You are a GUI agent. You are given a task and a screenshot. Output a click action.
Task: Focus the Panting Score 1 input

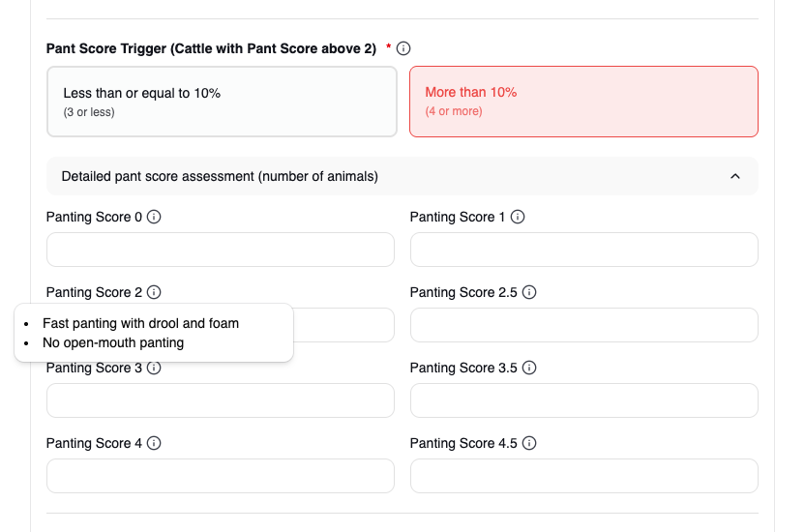tap(584, 250)
